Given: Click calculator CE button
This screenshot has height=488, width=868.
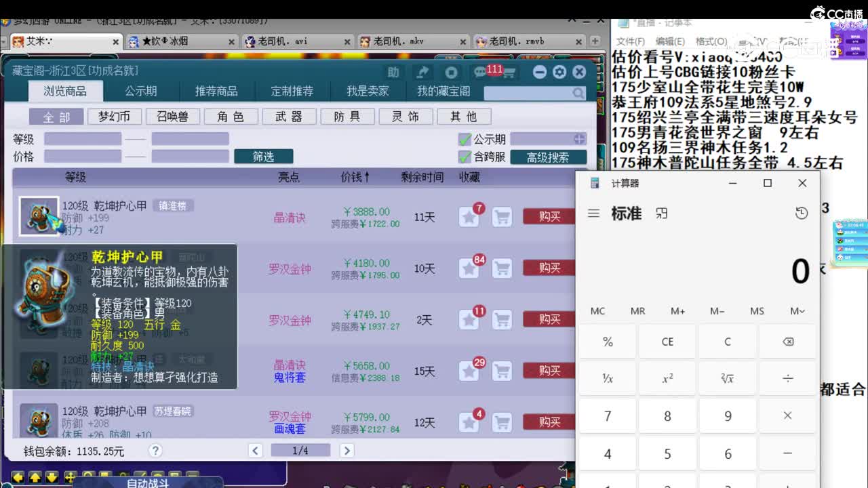Looking at the screenshot, I should pyautogui.click(x=667, y=342).
